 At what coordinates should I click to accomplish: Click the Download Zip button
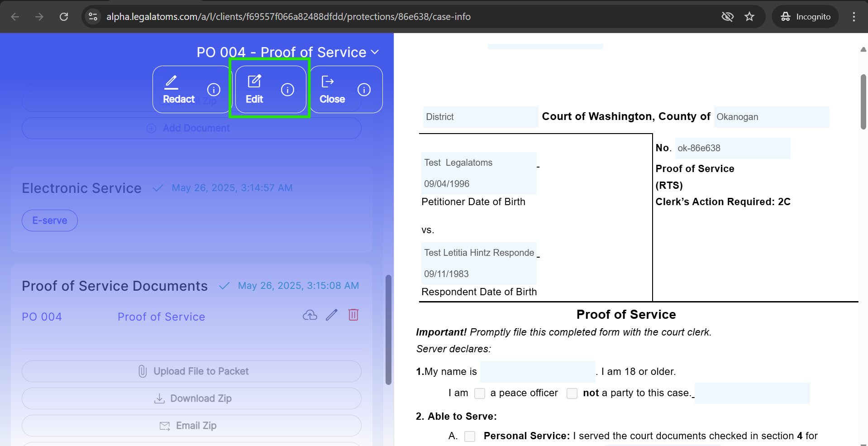click(x=191, y=398)
